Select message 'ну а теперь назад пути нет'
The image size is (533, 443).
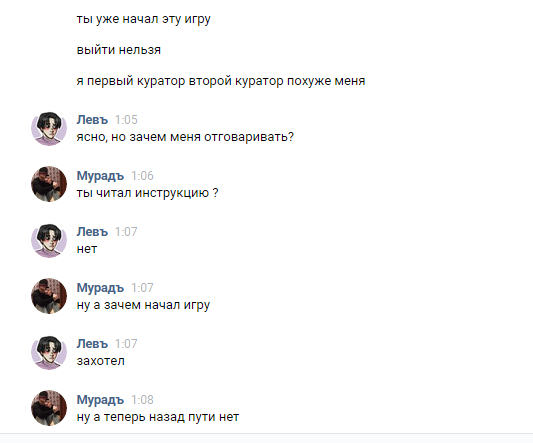(x=158, y=417)
